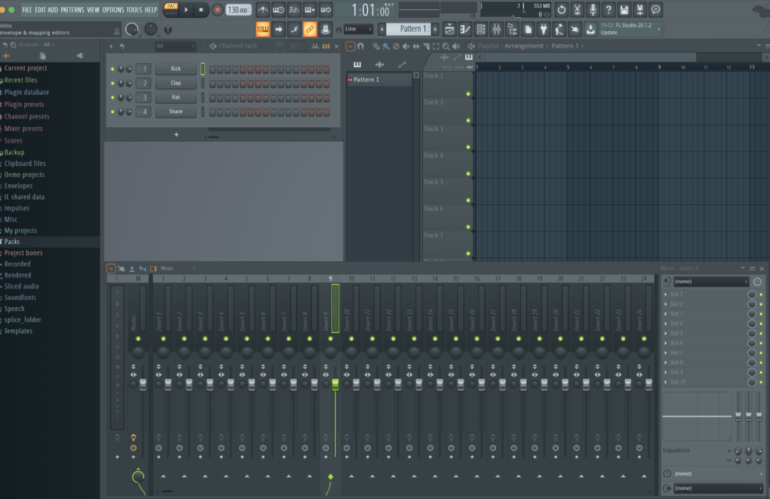Click the Clap channel button
The height and width of the screenshot is (499, 770).
(x=176, y=83)
